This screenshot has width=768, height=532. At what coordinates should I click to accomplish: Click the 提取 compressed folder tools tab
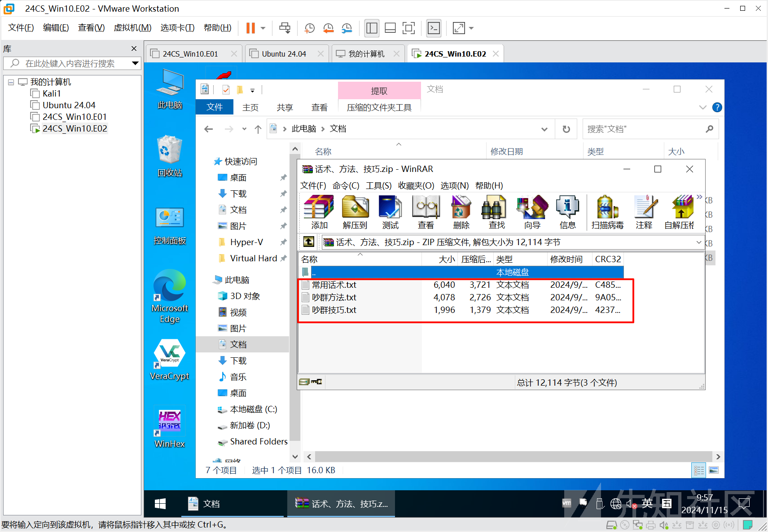(x=379, y=91)
